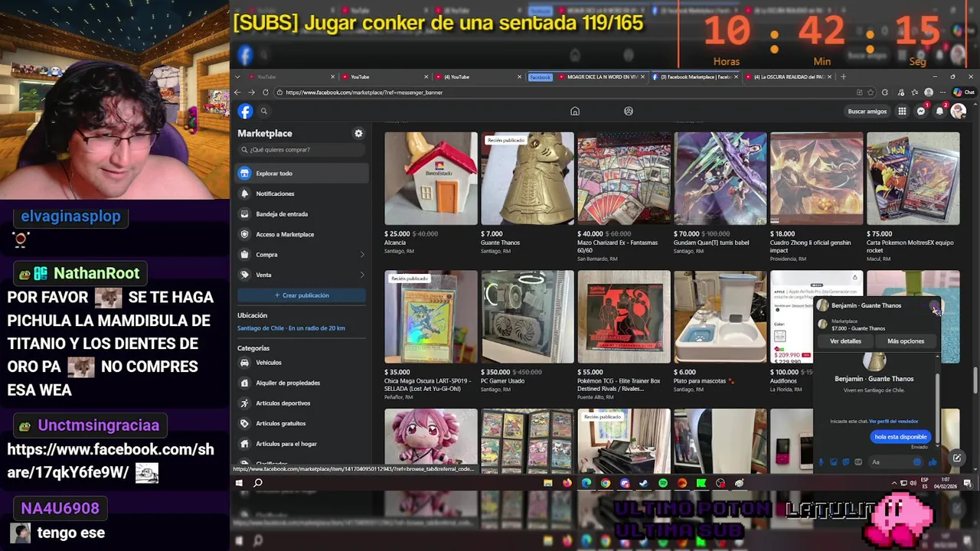980x551 pixels.
Task: Click the Marketplace page scrollbar
Action: coord(975,379)
